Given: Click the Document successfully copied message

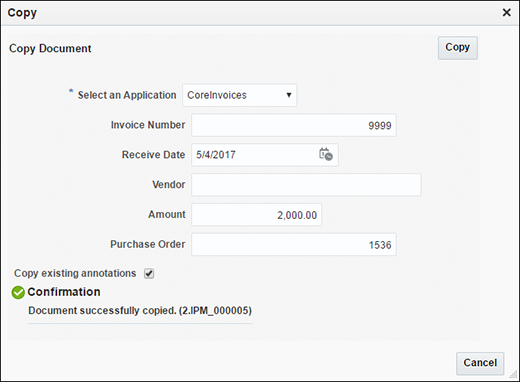Looking at the screenshot, I should coord(140,311).
